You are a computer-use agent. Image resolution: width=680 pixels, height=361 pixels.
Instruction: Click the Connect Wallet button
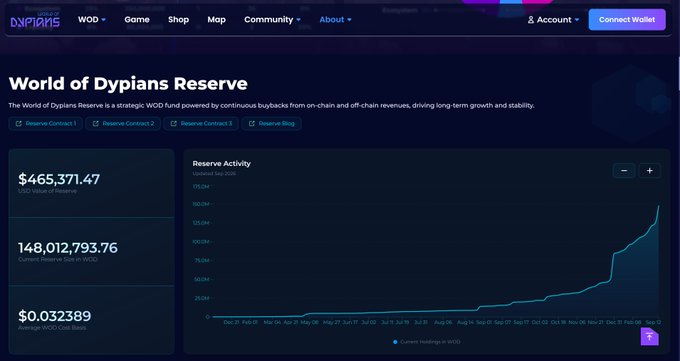coord(627,20)
